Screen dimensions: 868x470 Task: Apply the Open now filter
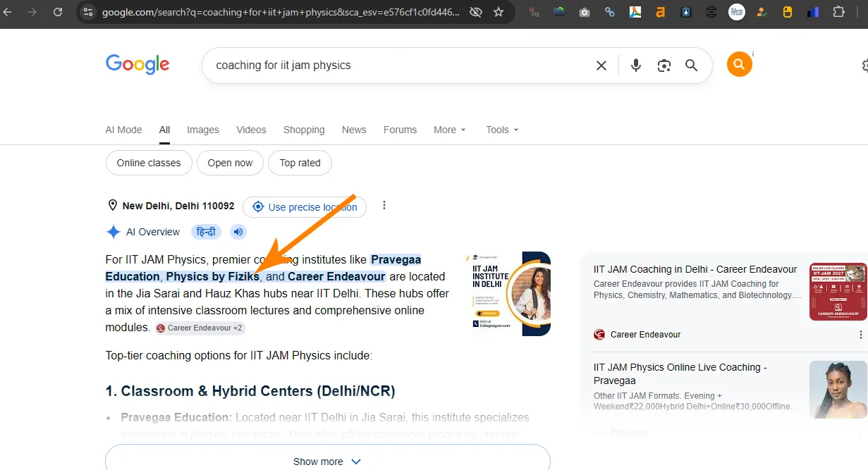point(230,163)
